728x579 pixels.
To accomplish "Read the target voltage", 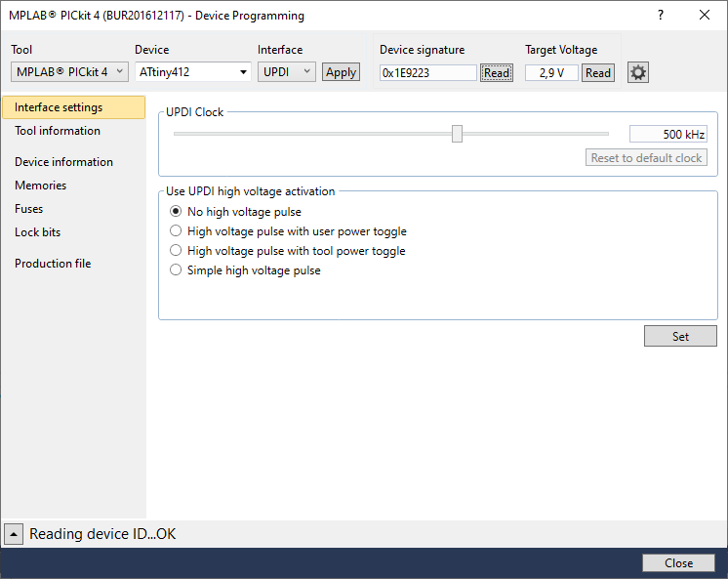I will click(x=598, y=72).
